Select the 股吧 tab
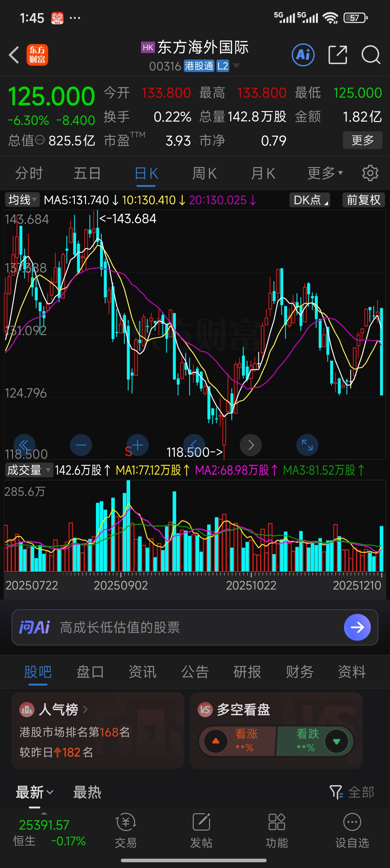This screenshot has height=868, width=390. tap(38, 672)
